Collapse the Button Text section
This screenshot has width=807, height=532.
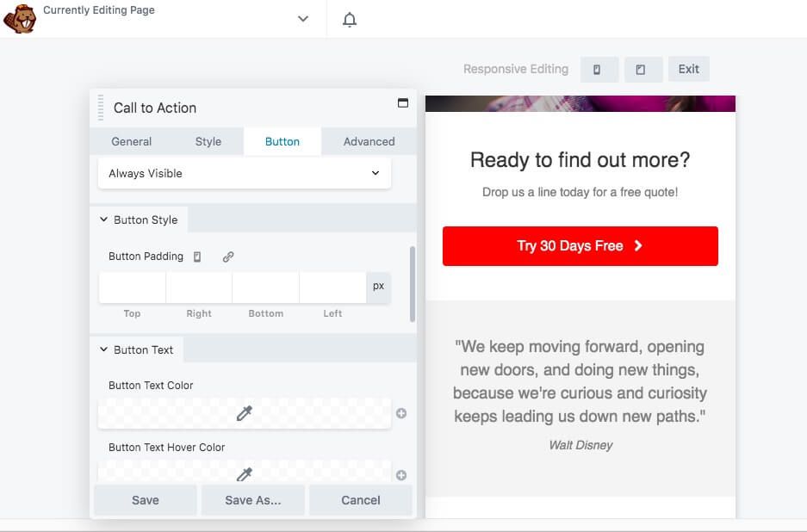103,350
